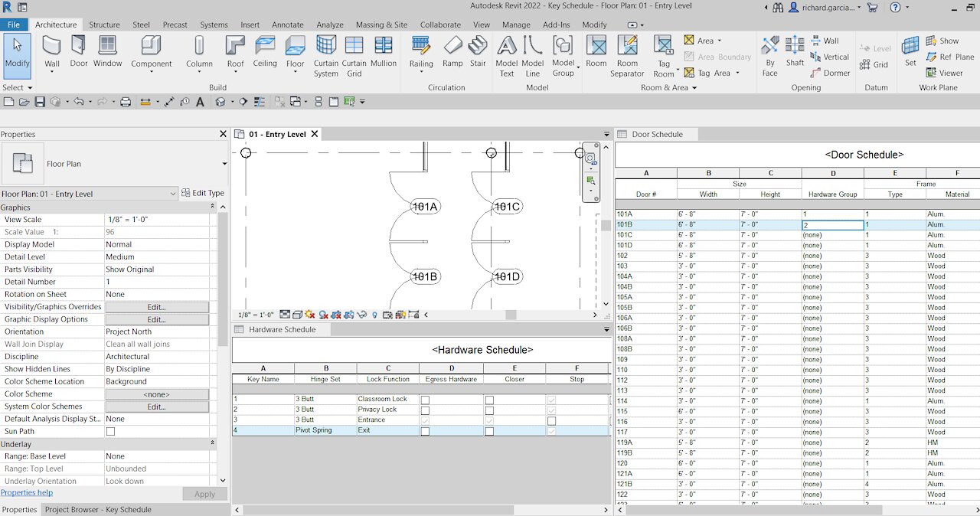Select the Tag Room tool
The width and height of the screenshot is (980, 516).
664,55
